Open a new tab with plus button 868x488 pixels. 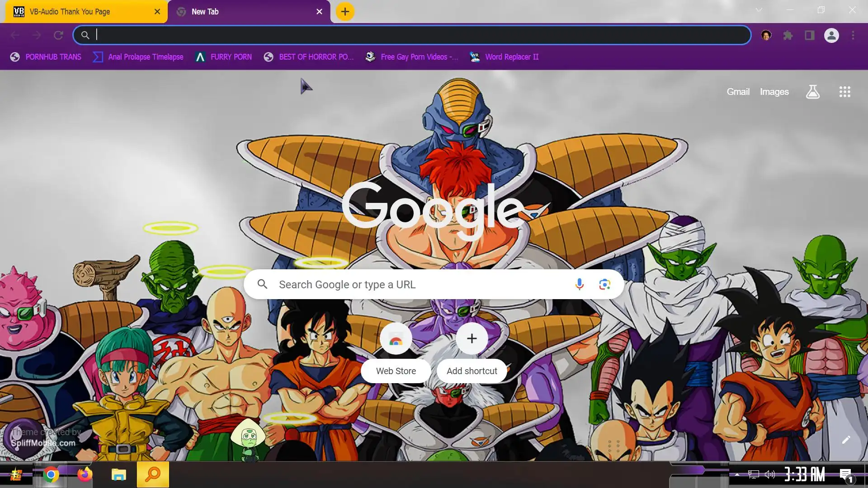click(x=344, y=12)
